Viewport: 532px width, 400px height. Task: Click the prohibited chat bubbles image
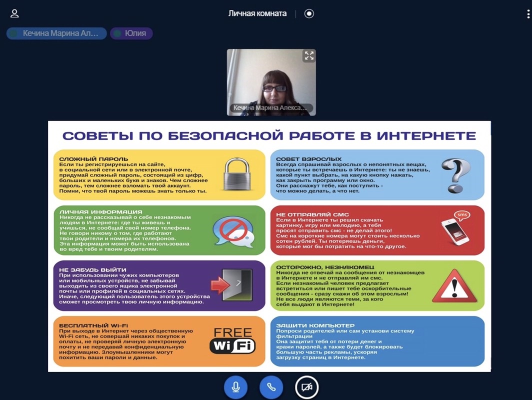tap(234, 231)
